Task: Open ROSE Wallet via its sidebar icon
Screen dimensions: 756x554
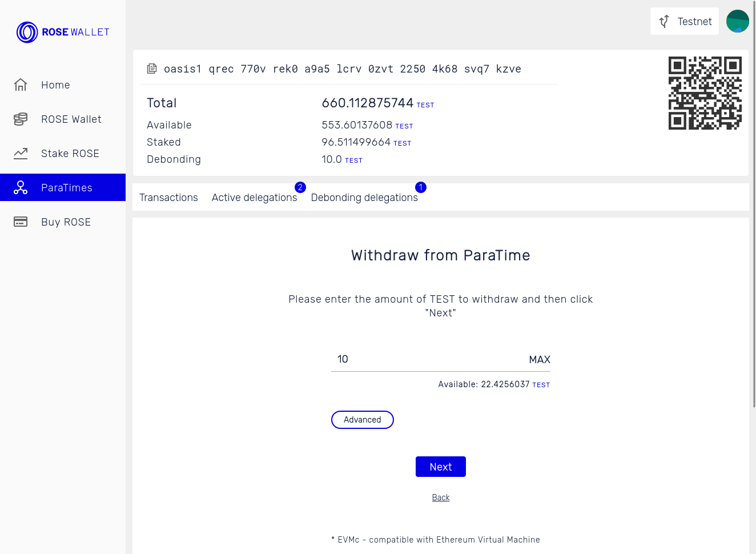Action: point(21,119)
